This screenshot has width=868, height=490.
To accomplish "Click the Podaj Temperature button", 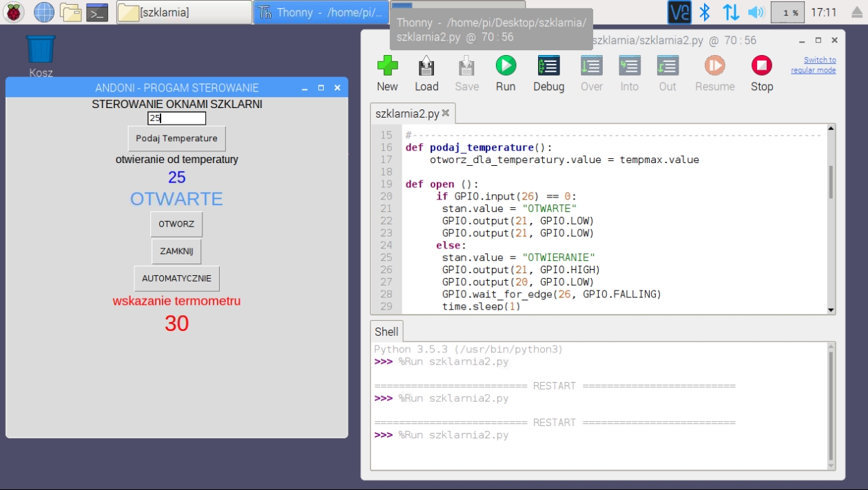I will [x=176, y=138].
